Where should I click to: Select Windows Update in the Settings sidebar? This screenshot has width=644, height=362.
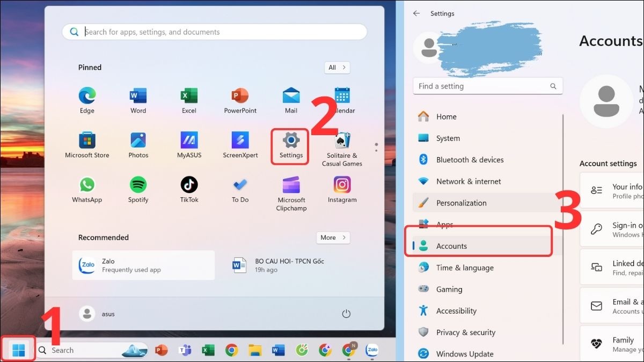[488, 354]
